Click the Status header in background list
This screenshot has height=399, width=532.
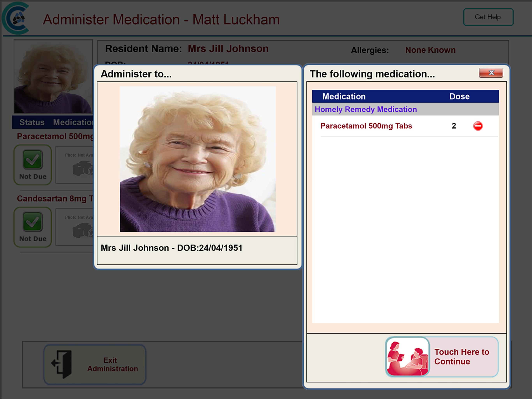(x=32, y=122)
